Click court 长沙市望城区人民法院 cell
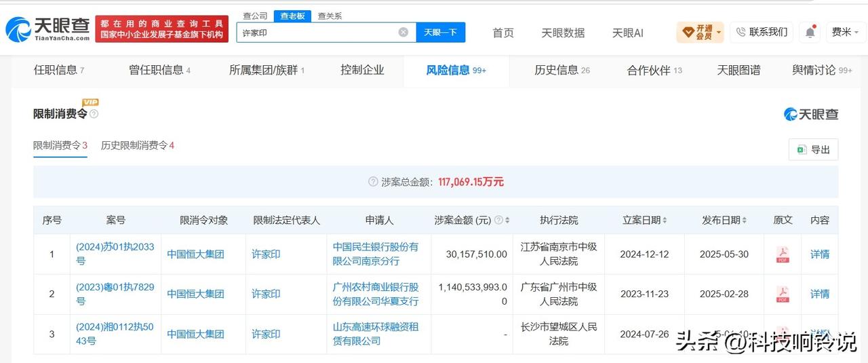Screen dimensions: 868x363 point(559,334)
